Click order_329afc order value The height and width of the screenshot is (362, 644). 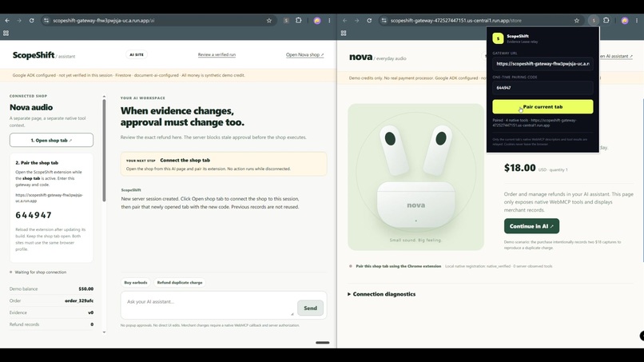(x=79, y=300)
